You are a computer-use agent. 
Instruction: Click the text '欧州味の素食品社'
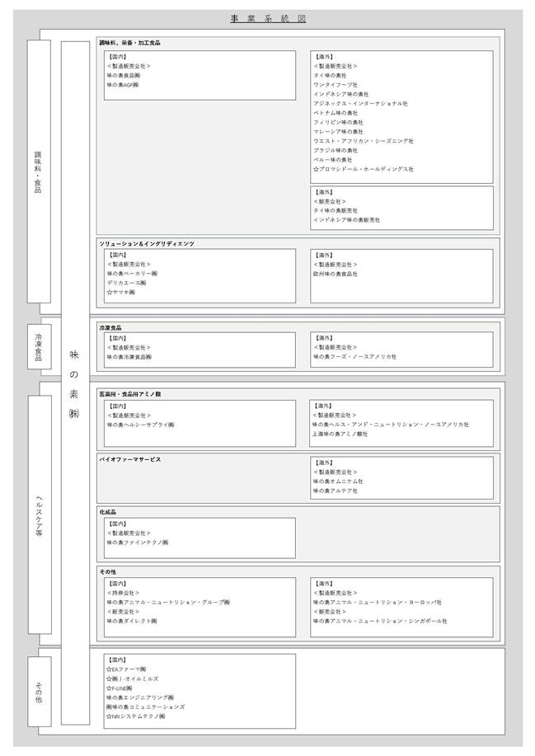point(336,274)
